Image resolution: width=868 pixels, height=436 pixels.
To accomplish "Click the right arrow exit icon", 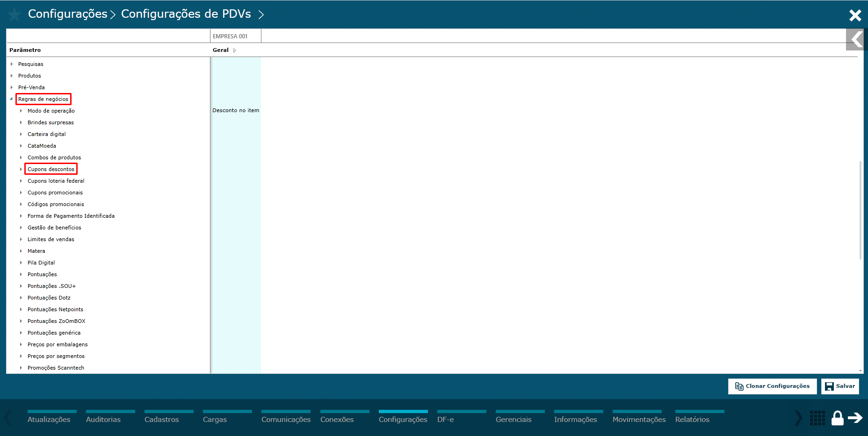I will coord(855,417).
